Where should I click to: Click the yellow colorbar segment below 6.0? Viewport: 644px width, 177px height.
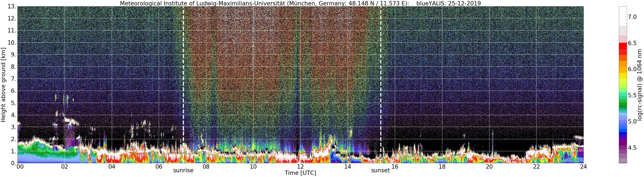point(623,75)
